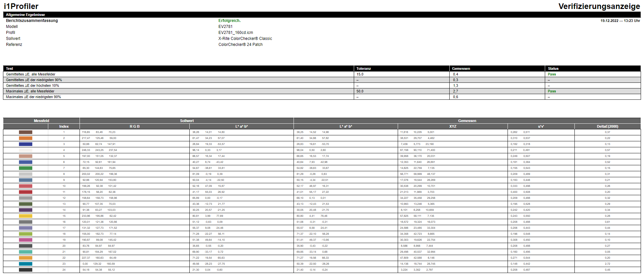This screenshot has width=644, height=276.
Task: Click the XYZ column header
Action: (453, 126)
